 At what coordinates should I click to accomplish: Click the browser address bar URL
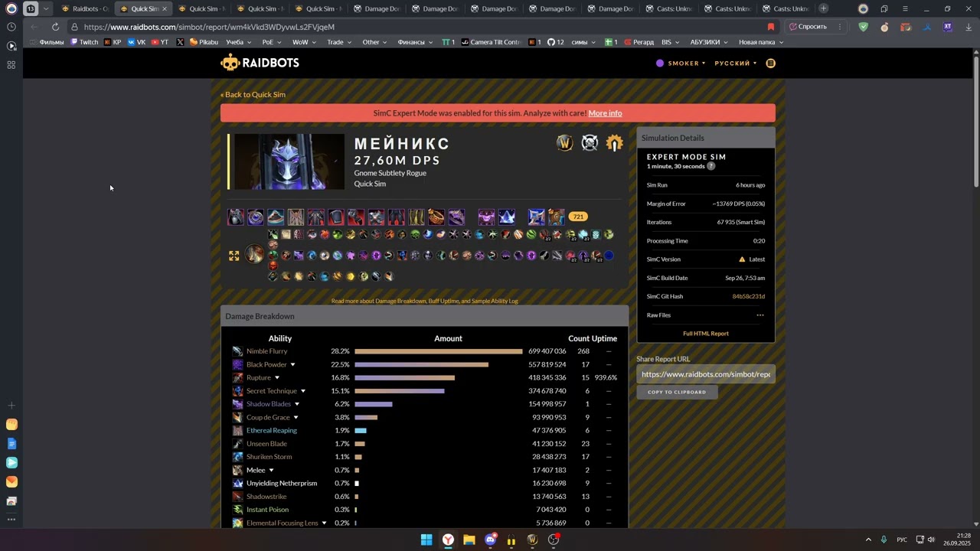pyautogui.click(x=209, y=27)
